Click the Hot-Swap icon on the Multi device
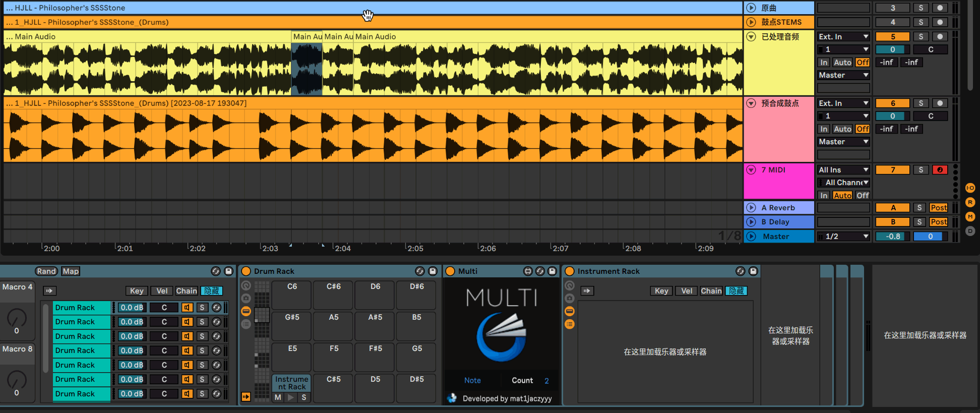 540,271
